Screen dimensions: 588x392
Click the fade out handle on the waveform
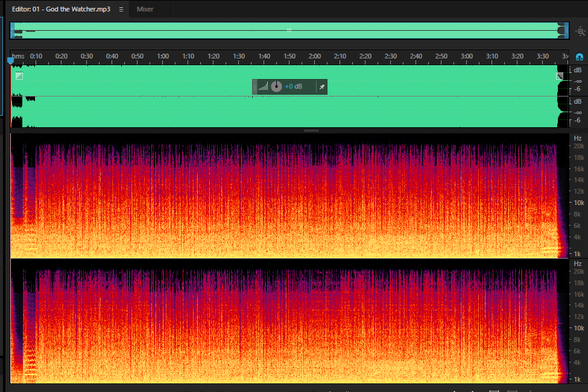(560, 76)
